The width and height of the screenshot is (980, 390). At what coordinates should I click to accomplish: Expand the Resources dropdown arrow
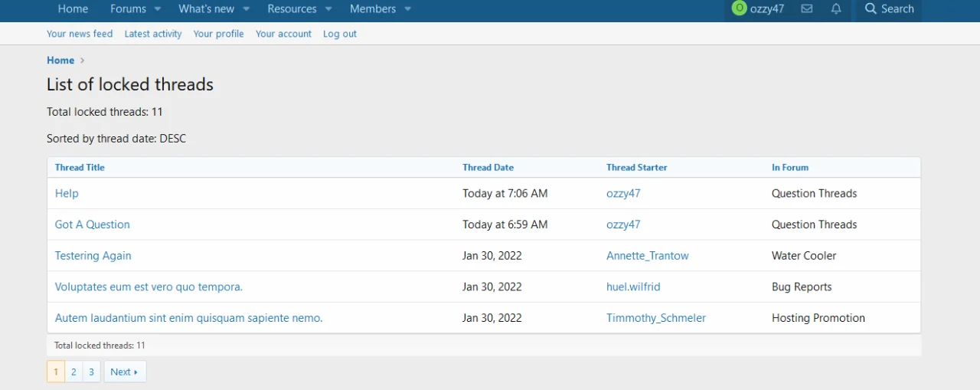pos(328,9)
